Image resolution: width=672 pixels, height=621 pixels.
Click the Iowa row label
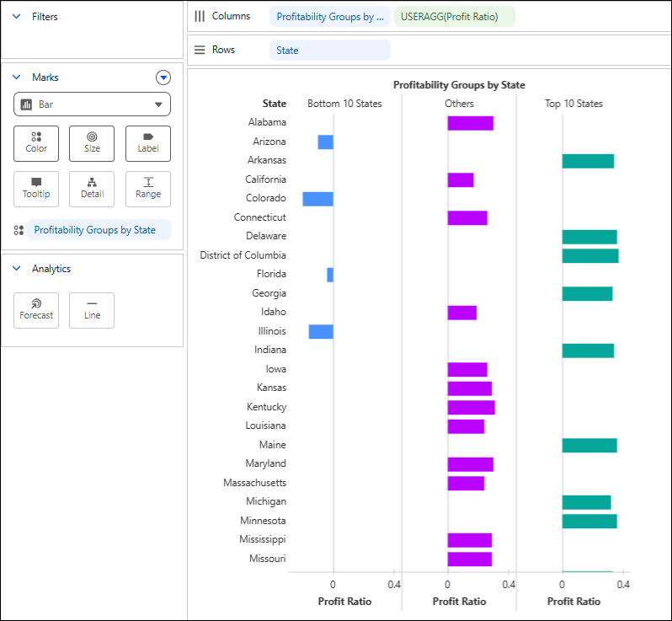[x=276, y=369]
